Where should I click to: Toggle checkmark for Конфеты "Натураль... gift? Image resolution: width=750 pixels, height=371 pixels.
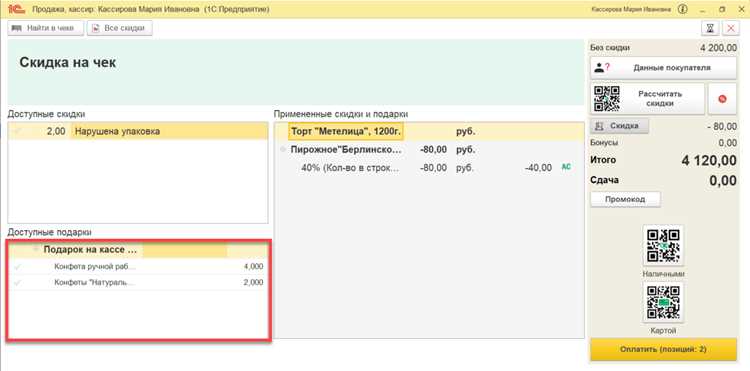click(x=18, y=283)
